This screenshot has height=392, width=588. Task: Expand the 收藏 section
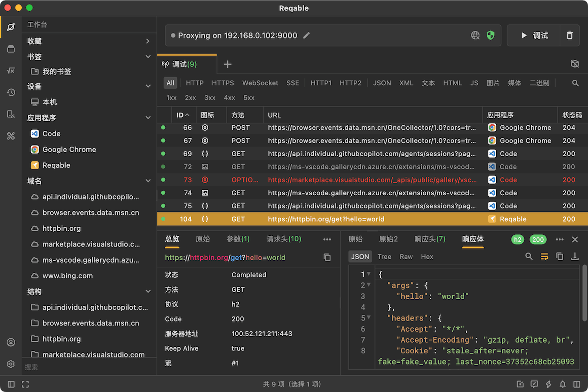pos(148,41)
